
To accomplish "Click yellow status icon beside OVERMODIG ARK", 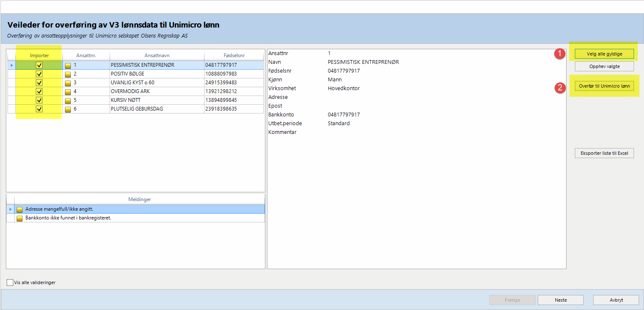I will tap(68, 92).
